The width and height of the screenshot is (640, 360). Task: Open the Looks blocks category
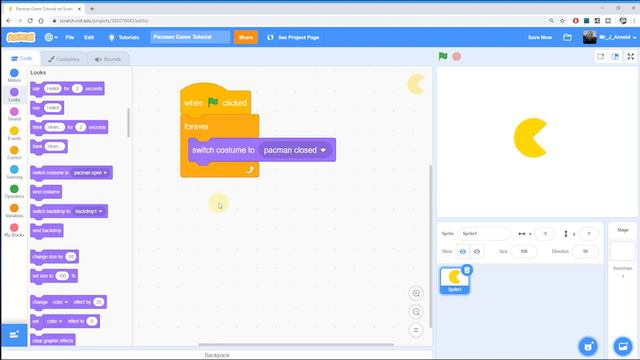pyautogui.click(x=14, y=95)
